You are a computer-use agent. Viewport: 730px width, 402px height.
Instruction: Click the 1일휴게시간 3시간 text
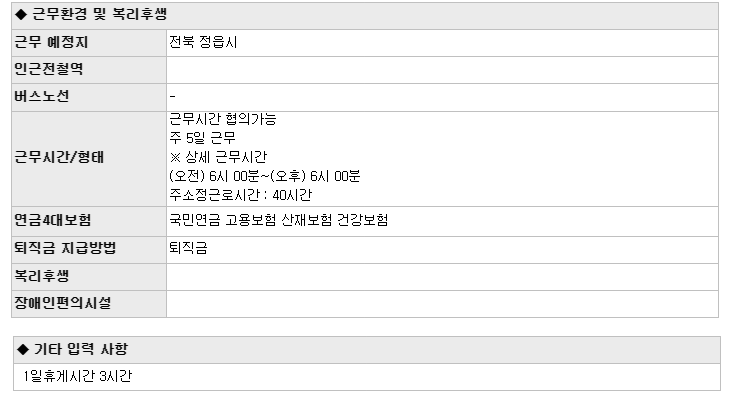(78, 376)
